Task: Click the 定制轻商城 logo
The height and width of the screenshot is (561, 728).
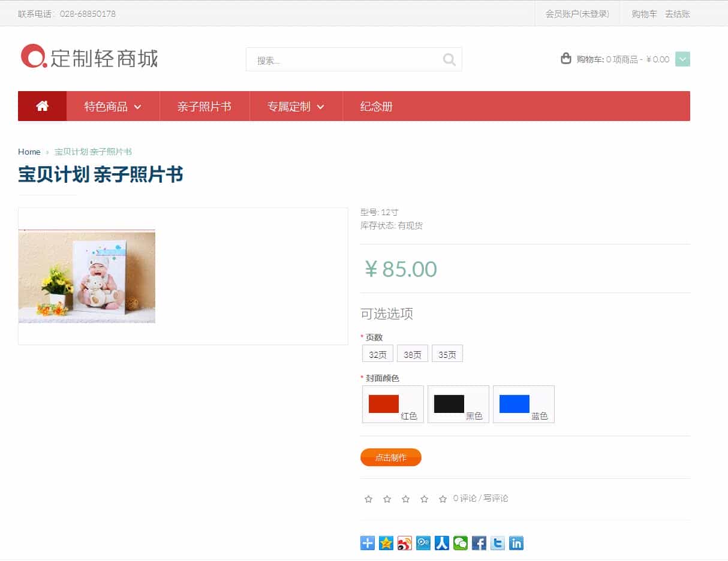Action: click(89, 57)
